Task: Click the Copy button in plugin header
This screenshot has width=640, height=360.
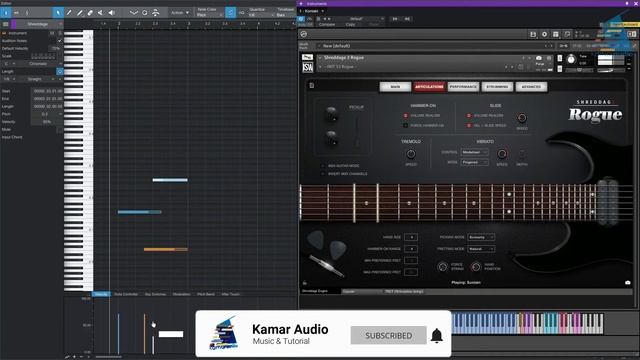Action: [350, 24]
